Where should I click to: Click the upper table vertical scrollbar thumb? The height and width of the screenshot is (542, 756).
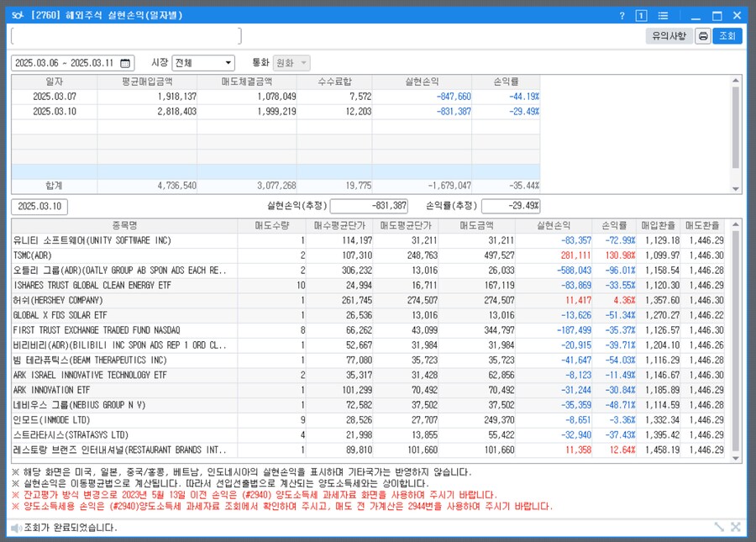coord(736,127)
